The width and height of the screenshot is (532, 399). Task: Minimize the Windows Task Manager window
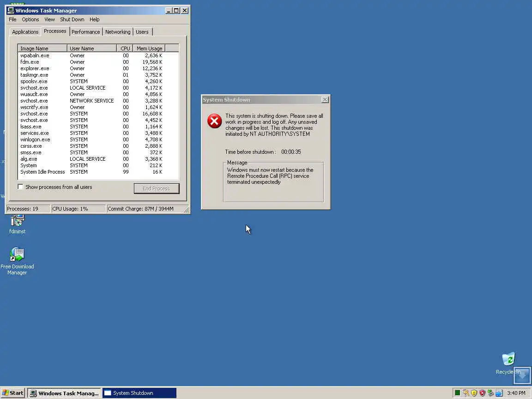point(169,11)
